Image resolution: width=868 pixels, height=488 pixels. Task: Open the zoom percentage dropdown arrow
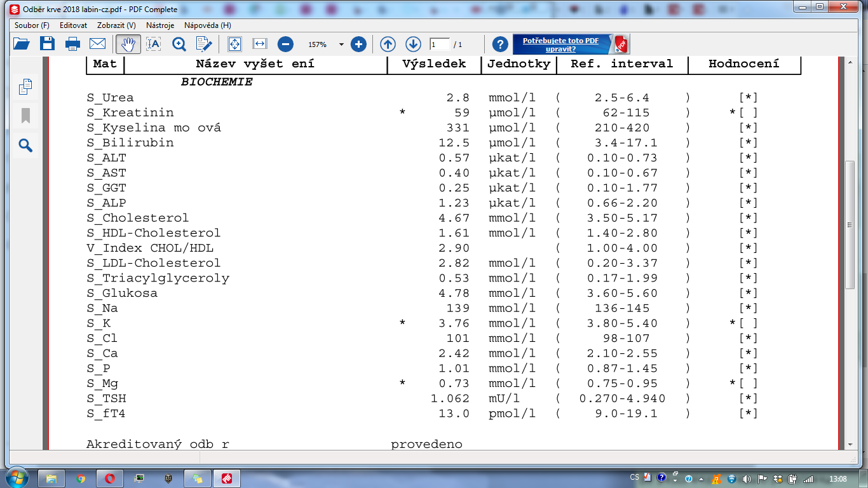341,44
